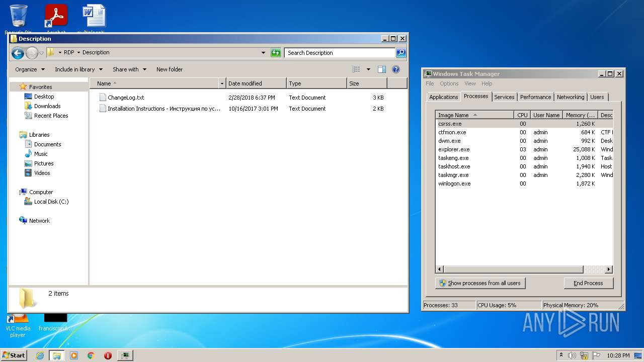Sort by Type column header
The image size is (644, 362).
pyautogui.click(x=316, y=83)
